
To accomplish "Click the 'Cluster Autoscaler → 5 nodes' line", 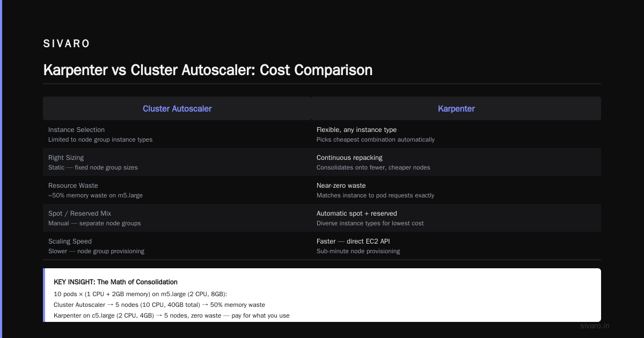I will (159, 305).
